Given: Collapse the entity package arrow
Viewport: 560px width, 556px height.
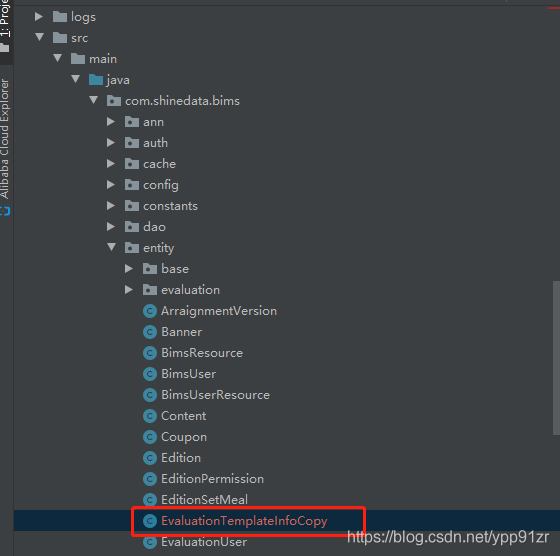Looking at the screenshot, I should tap(111, 247).
